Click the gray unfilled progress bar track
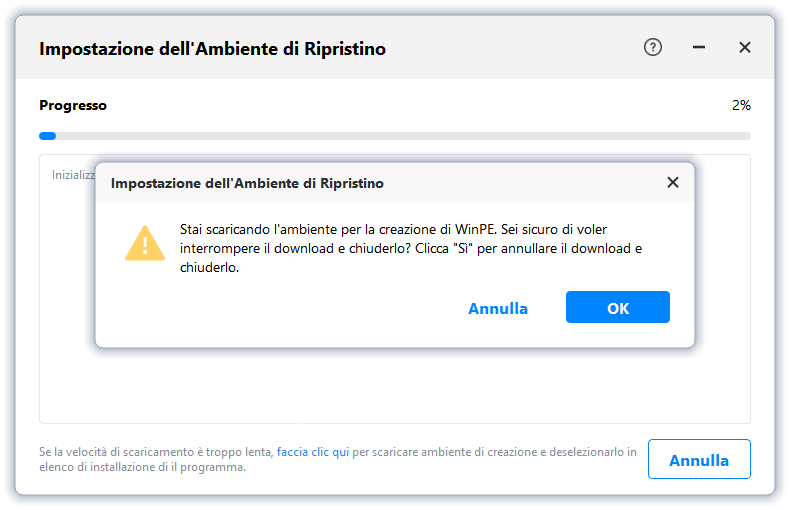 click(x=400, y=136)
